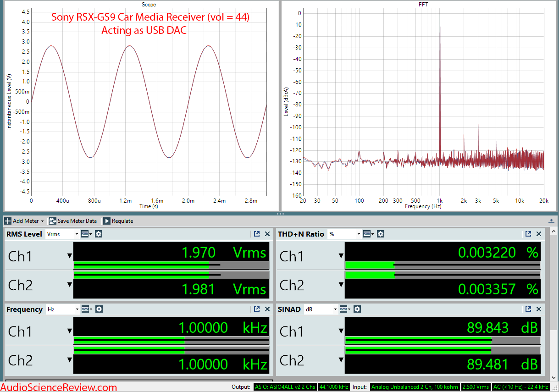Close the Frequency meter
Viewport: 559px width, 392px height.
point(267,309)
